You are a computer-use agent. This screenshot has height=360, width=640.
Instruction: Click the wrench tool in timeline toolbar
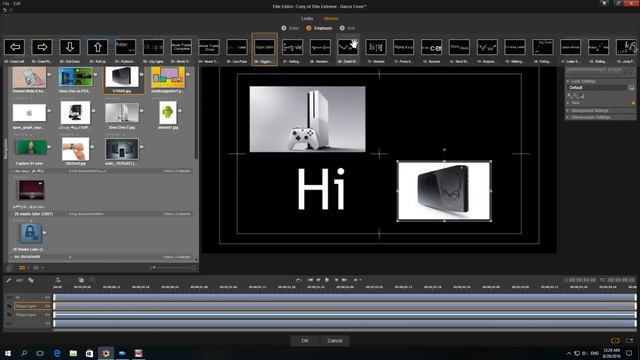[x=8, y=280]
